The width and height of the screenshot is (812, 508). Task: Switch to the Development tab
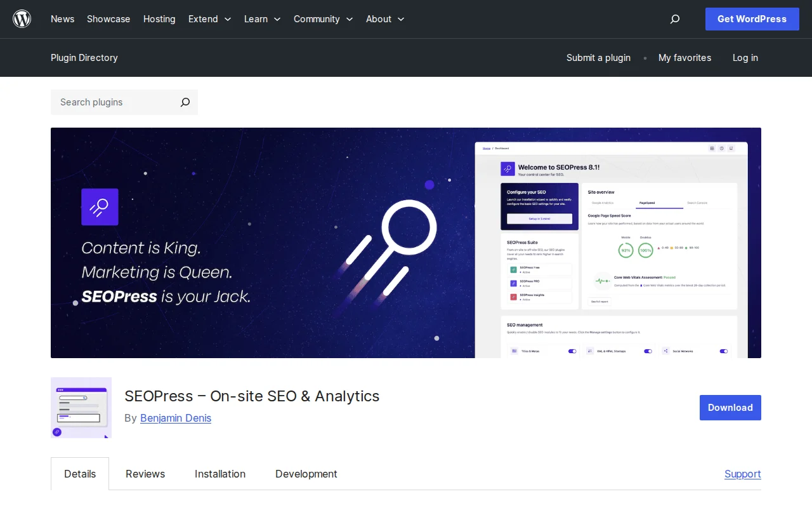[306, 474]
